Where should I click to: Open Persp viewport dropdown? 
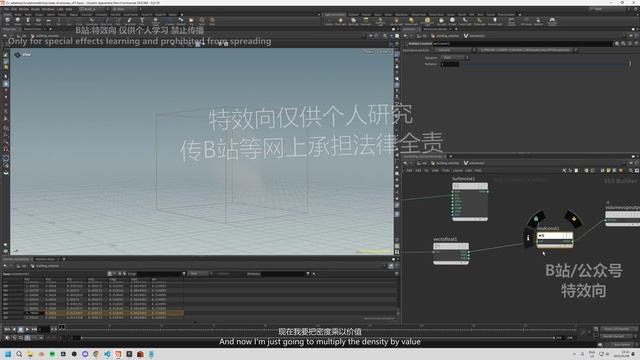pyautogui.click(x=369, y=52)
